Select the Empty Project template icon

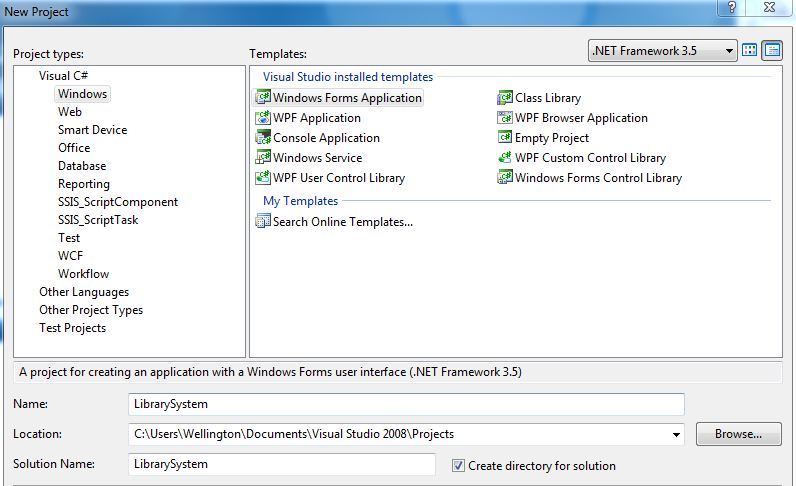click(x=506, y=138)
